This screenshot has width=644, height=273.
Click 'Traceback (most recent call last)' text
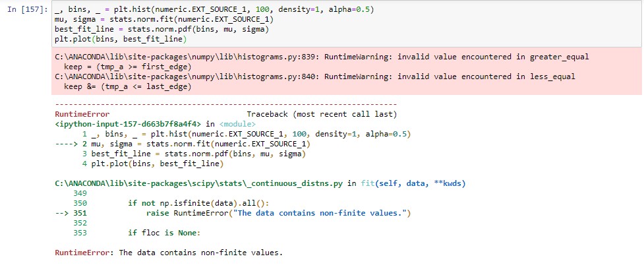coord(322,114)
